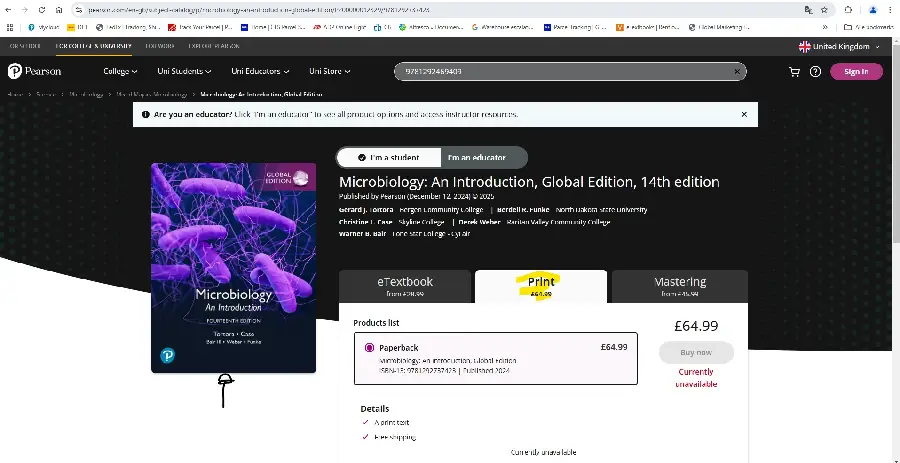This screenshot has height=463, width=900.
Task: Expand the College navigation menu
Action: tap(120, 71)
